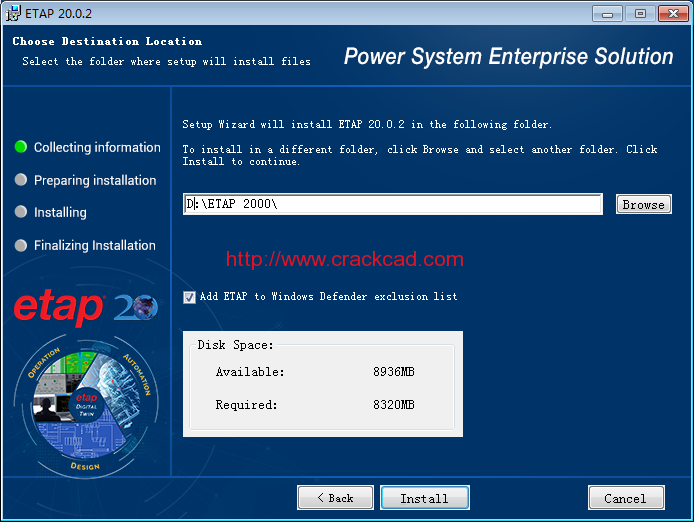
Task: Click the Power System Enterprise Solution title
Action: pyautogui.click(x=509, y=56)
